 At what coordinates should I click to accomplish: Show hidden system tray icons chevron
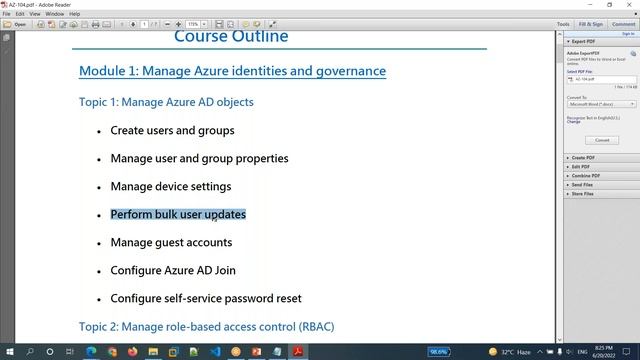(x=540, y=351)
